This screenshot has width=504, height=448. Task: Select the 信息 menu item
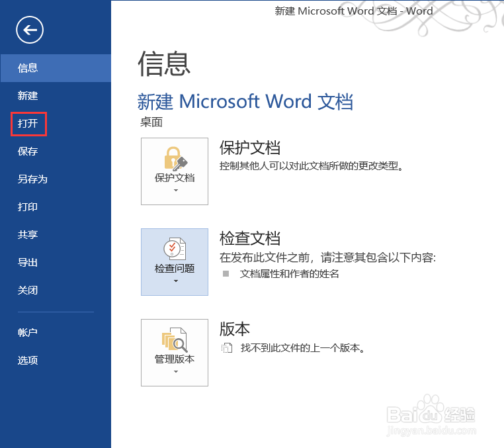pos(56,68)
